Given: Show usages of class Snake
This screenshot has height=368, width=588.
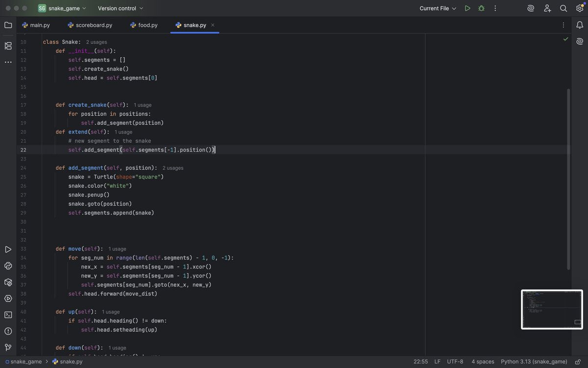Looking at the screenshot, I should [x=97, y=42].
